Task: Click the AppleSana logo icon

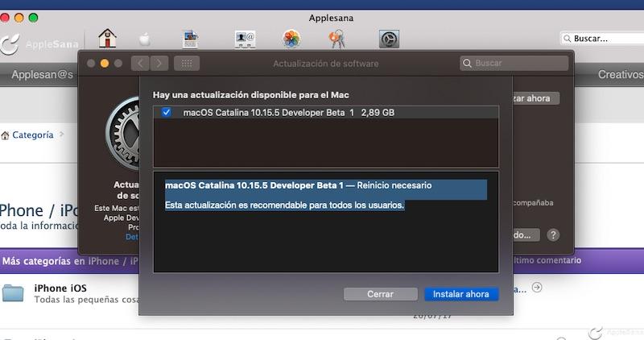Action: click(x=10, y=44)
